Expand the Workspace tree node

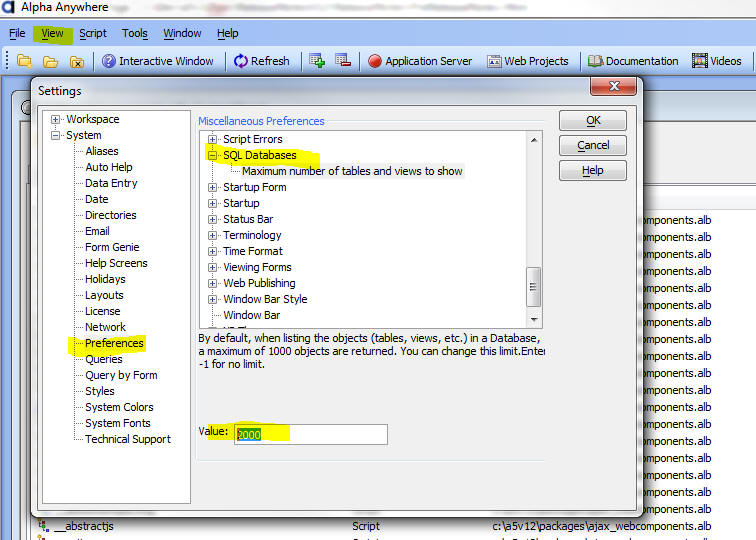pyautogui.click(x=55, y=119)
